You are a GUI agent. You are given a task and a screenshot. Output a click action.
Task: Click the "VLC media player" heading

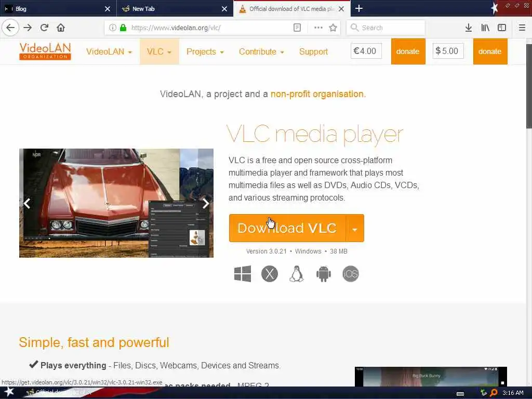coord(315,135)
